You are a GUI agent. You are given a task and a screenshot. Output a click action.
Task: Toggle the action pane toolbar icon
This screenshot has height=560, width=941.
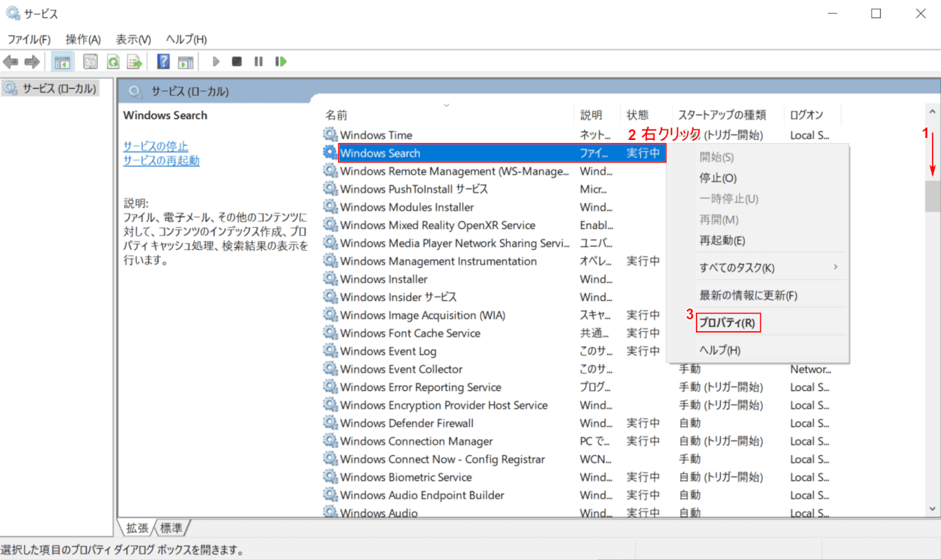tap(185, 62)
